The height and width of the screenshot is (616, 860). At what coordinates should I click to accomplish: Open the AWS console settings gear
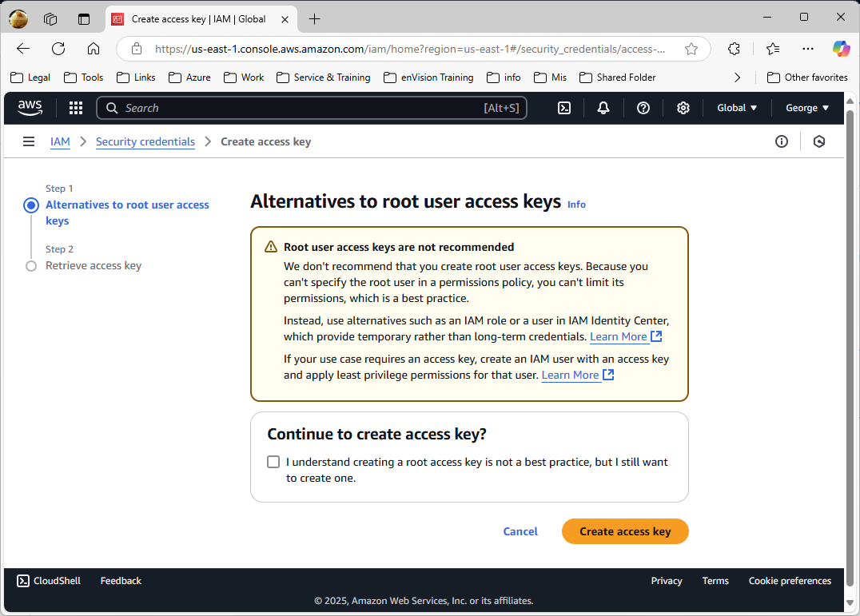683,108
